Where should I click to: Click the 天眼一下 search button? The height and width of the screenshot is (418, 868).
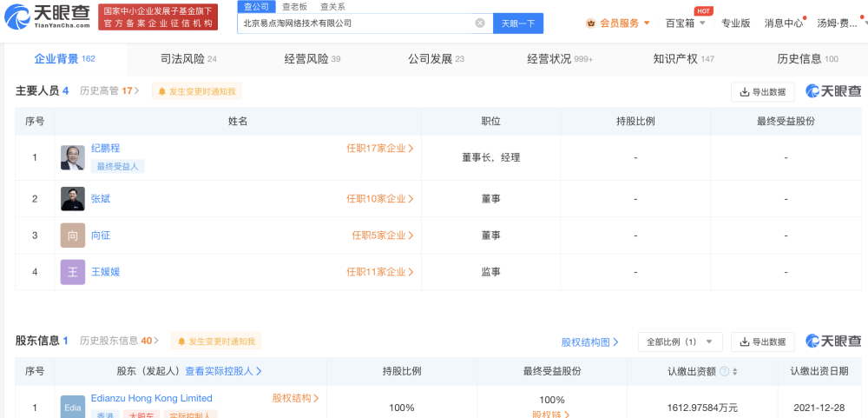pos(518,23)
